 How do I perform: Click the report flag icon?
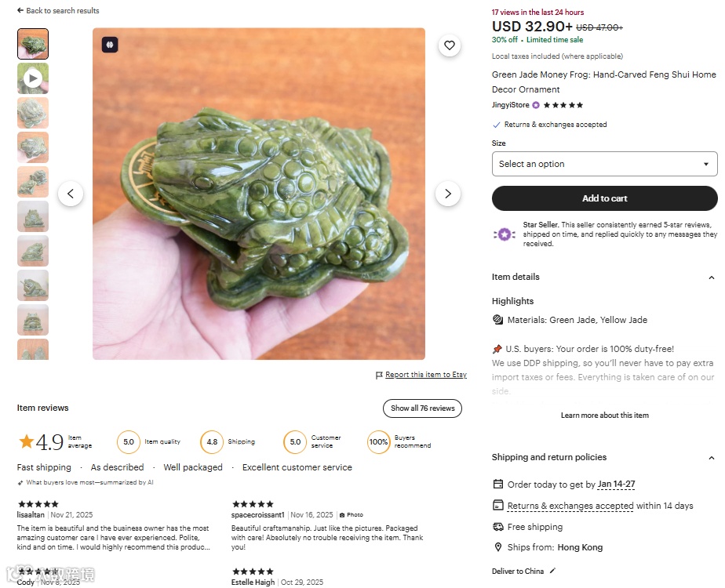[x=379, y=376]
